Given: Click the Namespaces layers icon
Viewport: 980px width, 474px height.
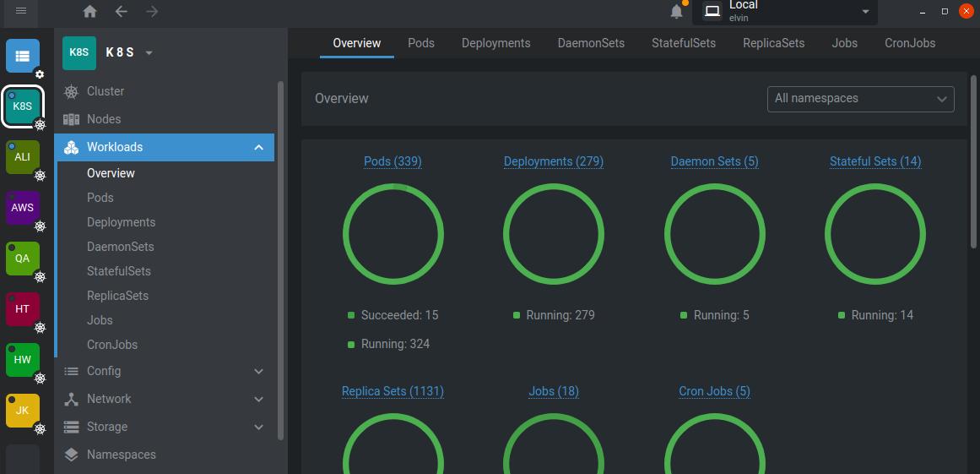Looking at the screenshot, I should click(71, 455).
